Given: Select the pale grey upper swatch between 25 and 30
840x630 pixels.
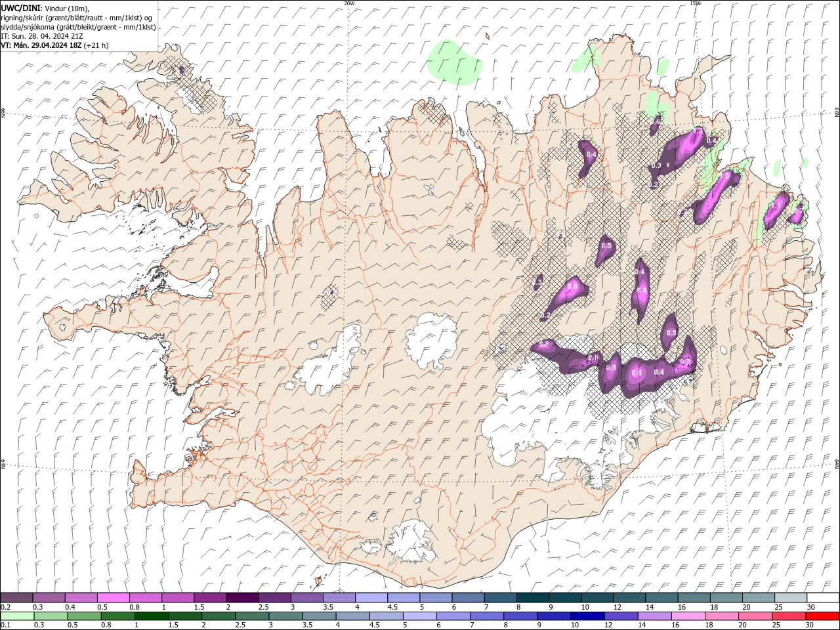Looking at the screenshot, I should (791, 598).
